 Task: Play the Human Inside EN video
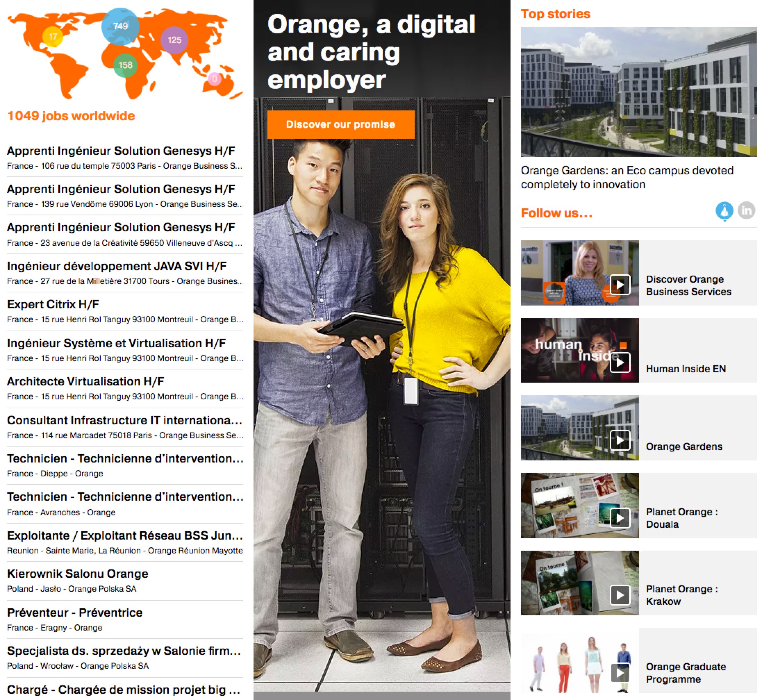(x=620, y=362)
